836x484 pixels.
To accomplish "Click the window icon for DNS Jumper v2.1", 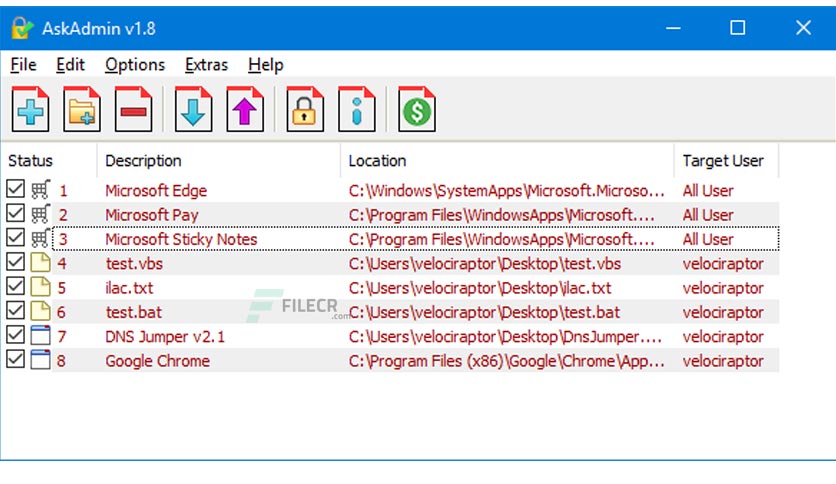I will 41,335.
